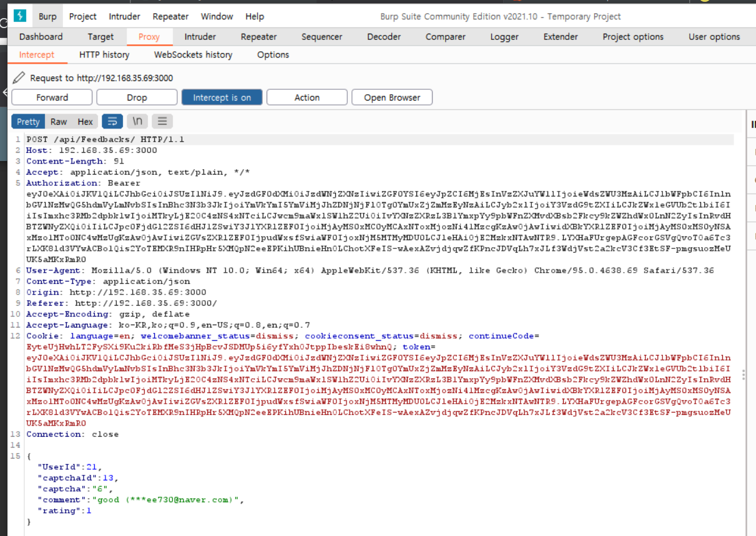Toggle the line wrap icon
This screenshot has height=536, width=756.
[x=112, y=121]
